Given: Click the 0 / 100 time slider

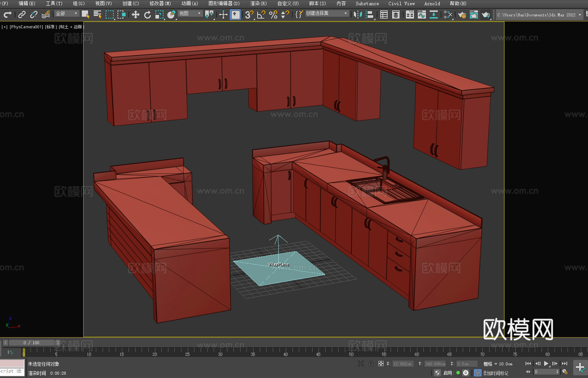Looking at the screenshot, I should (32, 343).
